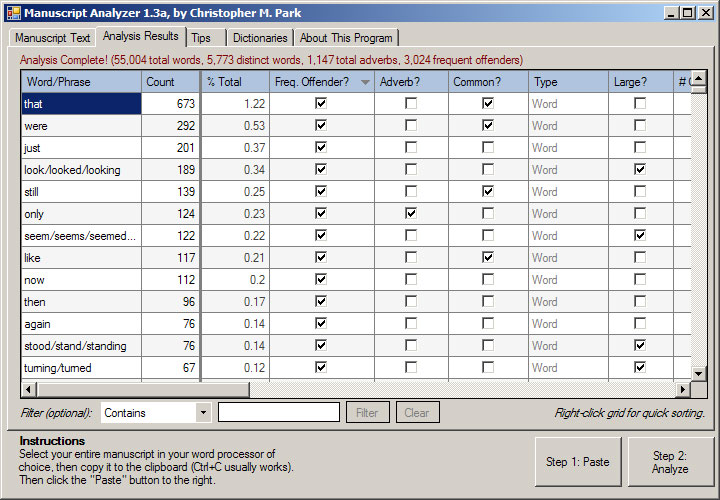Close the Manuscript Analyzer window
This screenshot has height=500, width=720.
(x=705, y=13)
